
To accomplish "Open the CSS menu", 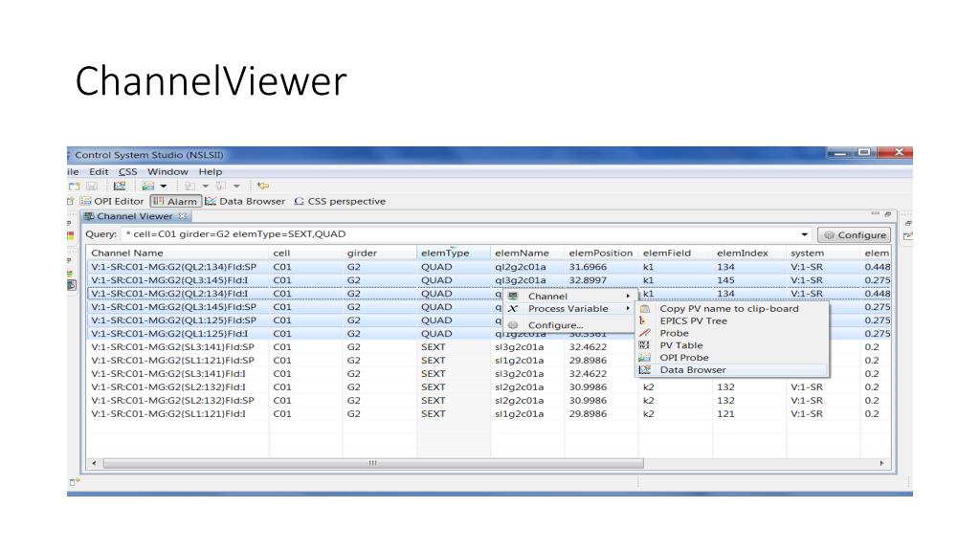I will pos(127,172).
